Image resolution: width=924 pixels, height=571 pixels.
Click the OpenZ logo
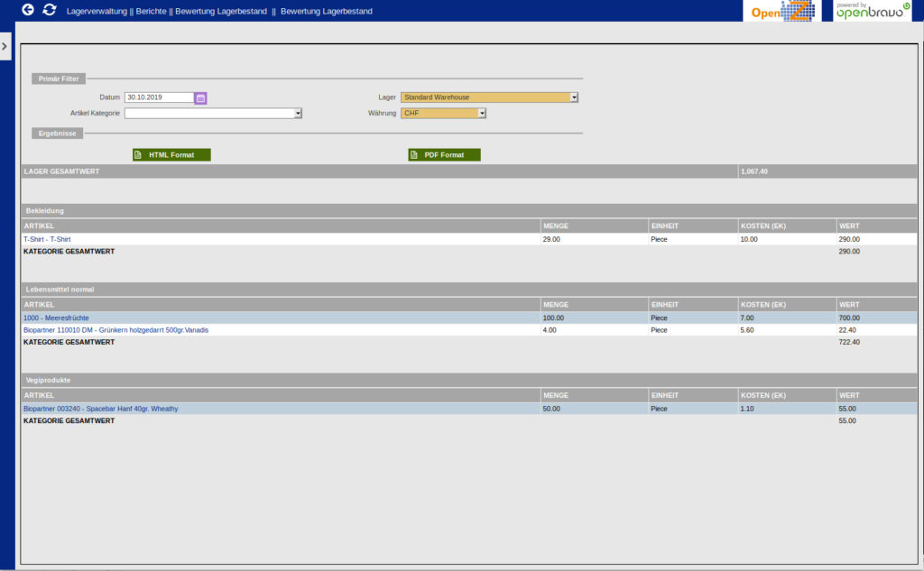tap(782, 11)
